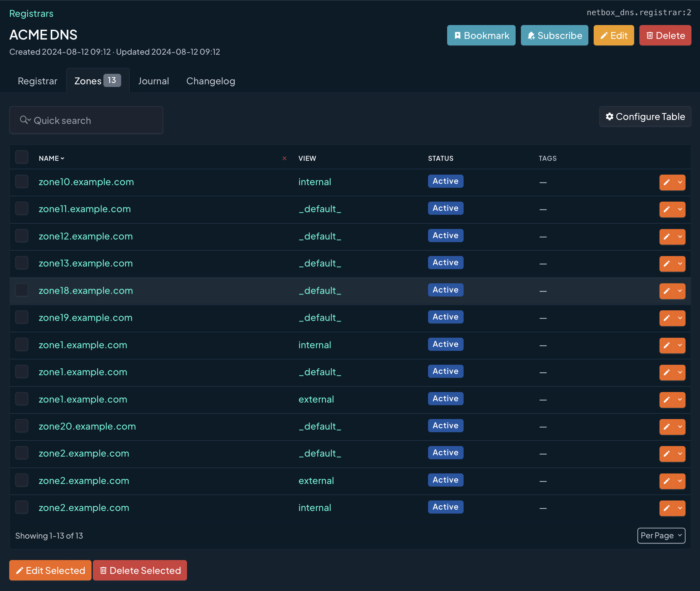Focus the Quick search input field
700x591 pixels.
coord(86,120)
